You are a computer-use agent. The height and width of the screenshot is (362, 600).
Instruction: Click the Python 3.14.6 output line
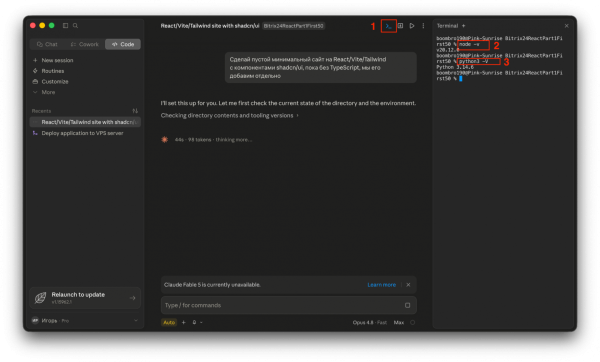455,67
